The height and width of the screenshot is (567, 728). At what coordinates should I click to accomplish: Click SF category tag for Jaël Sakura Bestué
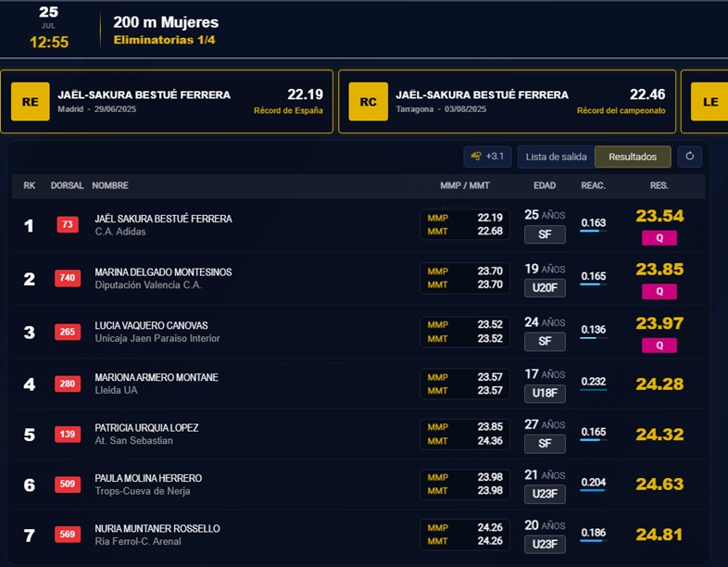pos(545,234)
